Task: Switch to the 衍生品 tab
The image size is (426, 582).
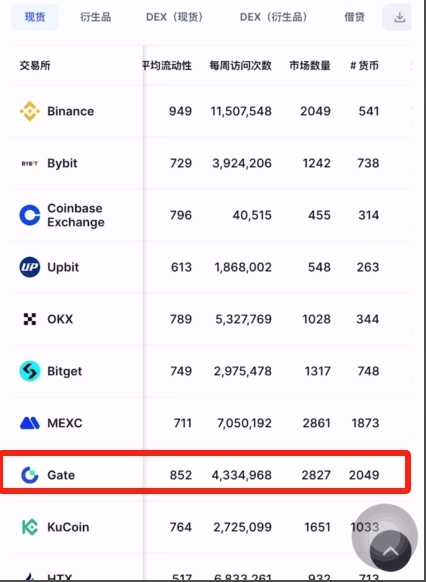Action: tap(95, 17)
